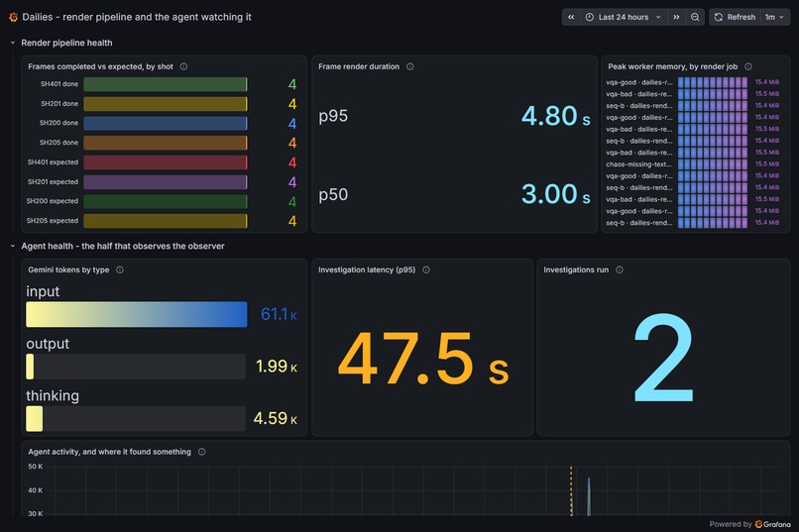Click the 50 K y-axis label
799x532 pixels.
coord(35,467)
